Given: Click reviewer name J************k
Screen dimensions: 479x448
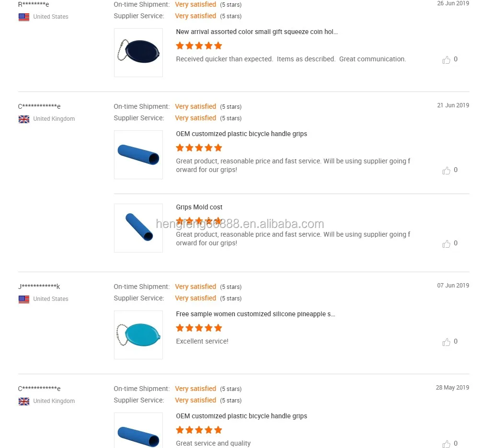Looking at the screenshot, I should click(39, 287).
